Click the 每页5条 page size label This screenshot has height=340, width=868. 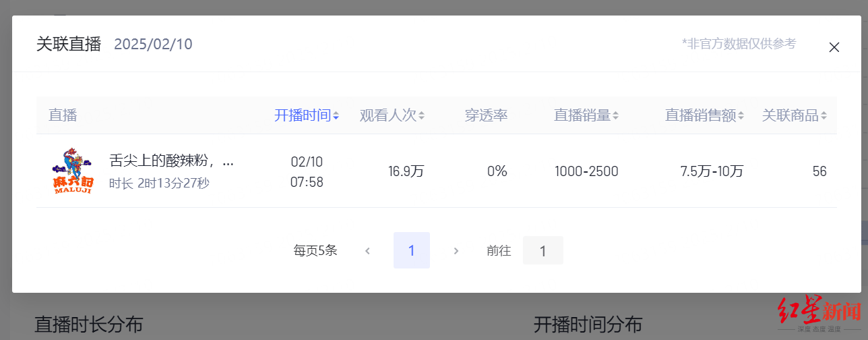pos(315,251)
